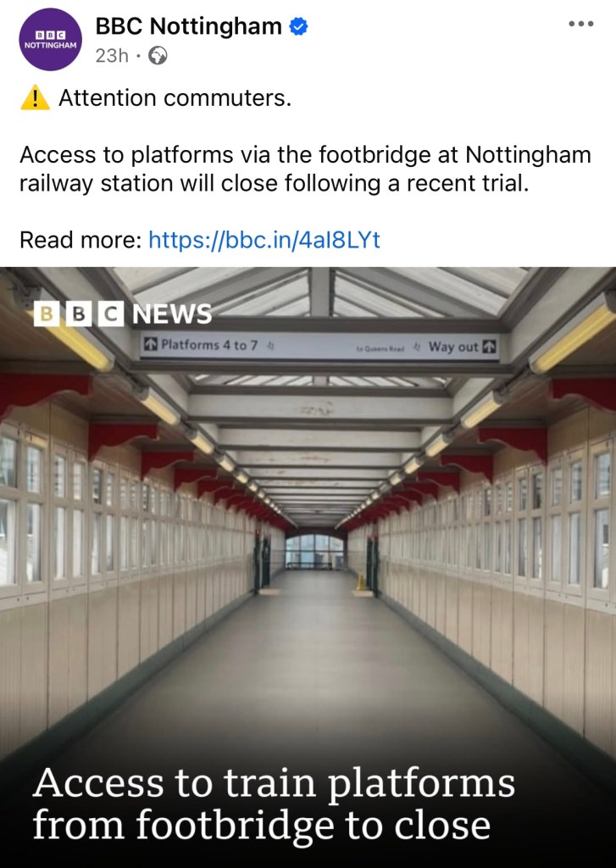Click the Way out sign arrow

[489, 347]
